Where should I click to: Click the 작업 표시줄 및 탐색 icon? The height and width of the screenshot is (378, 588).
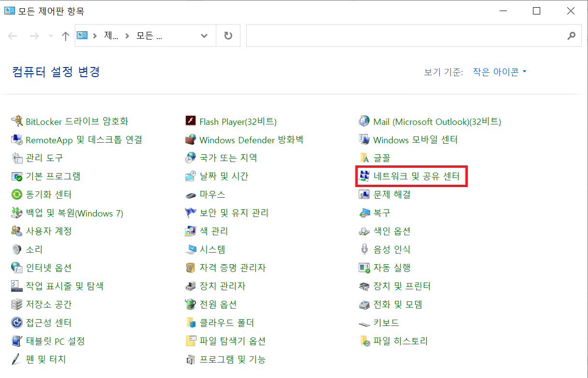(17, 286)
